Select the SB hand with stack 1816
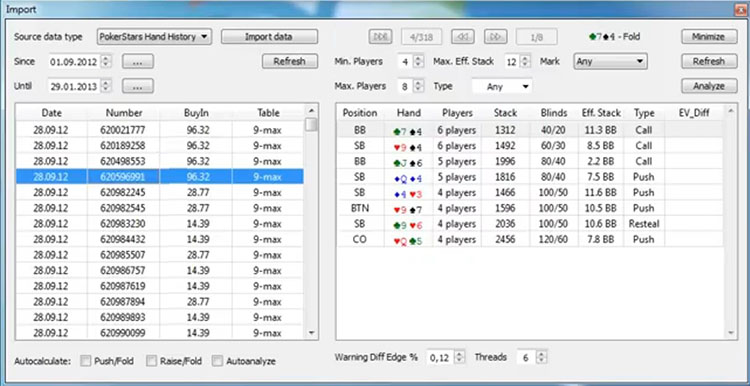This screenshot has height=386, width=750. 530,177
